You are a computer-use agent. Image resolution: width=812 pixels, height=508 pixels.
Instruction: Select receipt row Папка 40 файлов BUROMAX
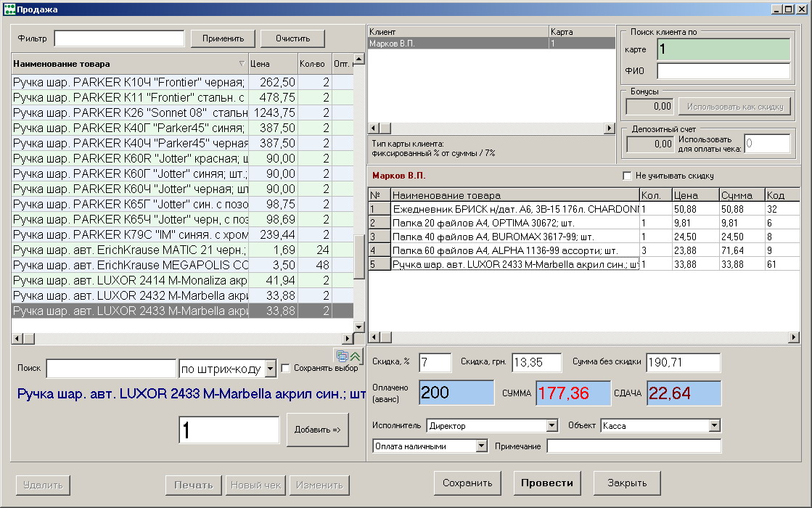pyautogui.click(x=584, y=237)
